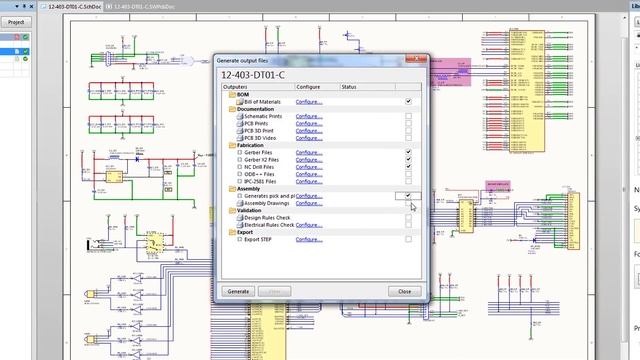The image size is (640, 360).
Task: Click the Project button in the left panel
Action: (x=16, y=22)
